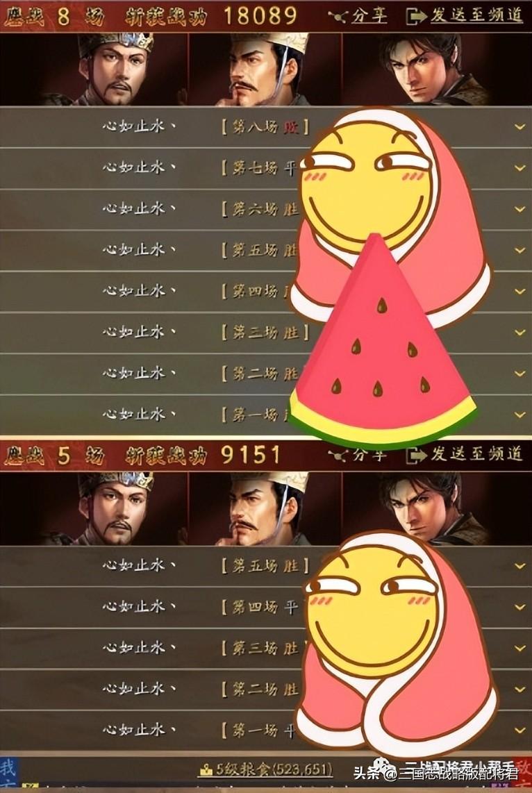Select the middle mustached general portrait in top report

[265, 70]
